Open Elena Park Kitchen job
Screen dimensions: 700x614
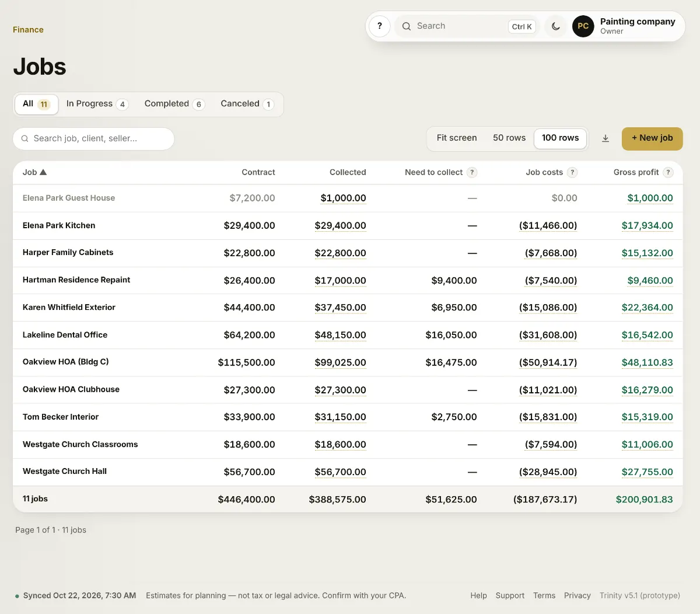(59, 225)
